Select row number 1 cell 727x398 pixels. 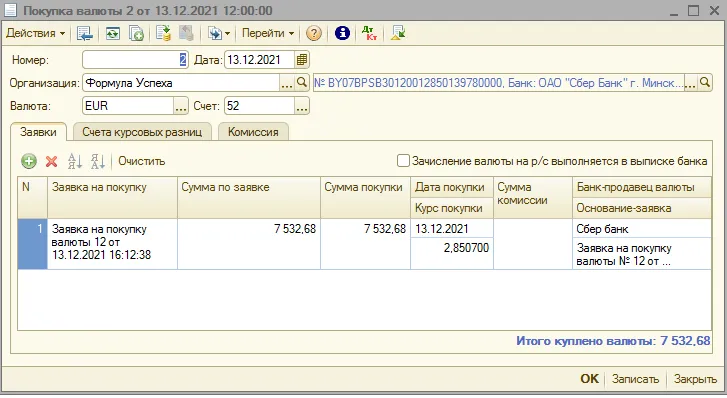tap(32, 244)
